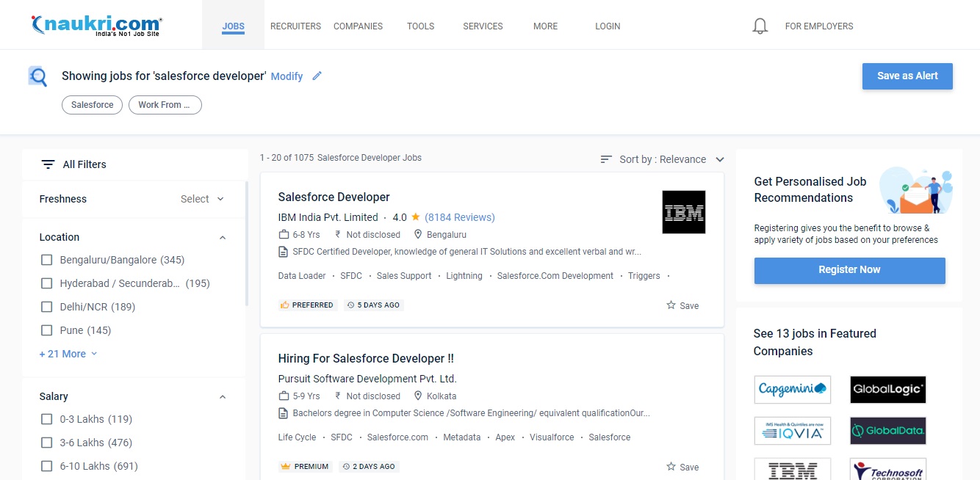Click the star Save icon on Pursuit Software job
The image size is (980, 480).
[671, 467]
